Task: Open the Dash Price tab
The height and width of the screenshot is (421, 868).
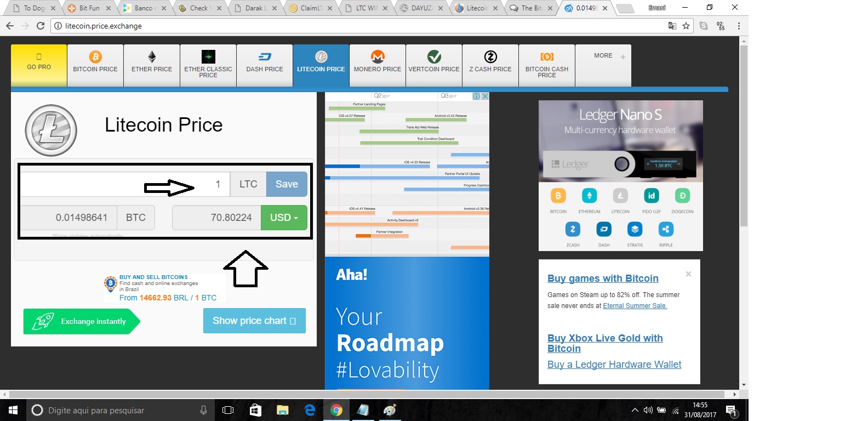Action: (x=265, y=65)
